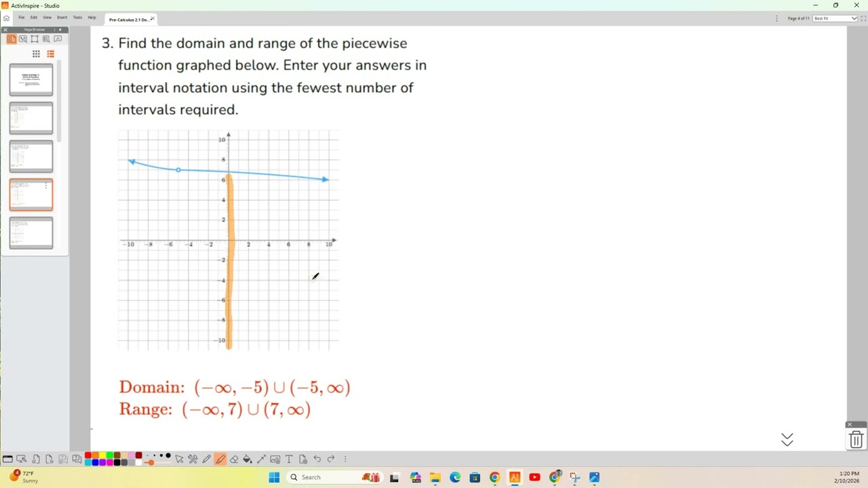Open options on selected page thumbnail
The image size is (868, 488).
[x=46, y=185]
